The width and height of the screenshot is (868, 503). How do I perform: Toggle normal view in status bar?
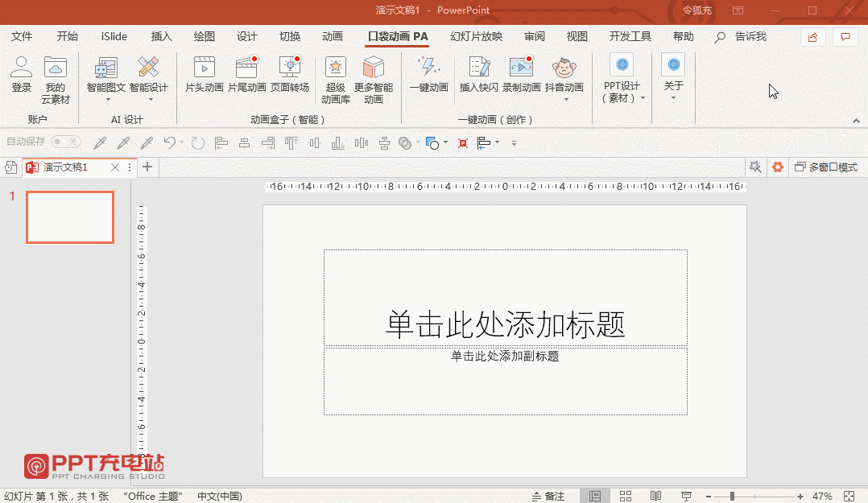click(595, 496)
